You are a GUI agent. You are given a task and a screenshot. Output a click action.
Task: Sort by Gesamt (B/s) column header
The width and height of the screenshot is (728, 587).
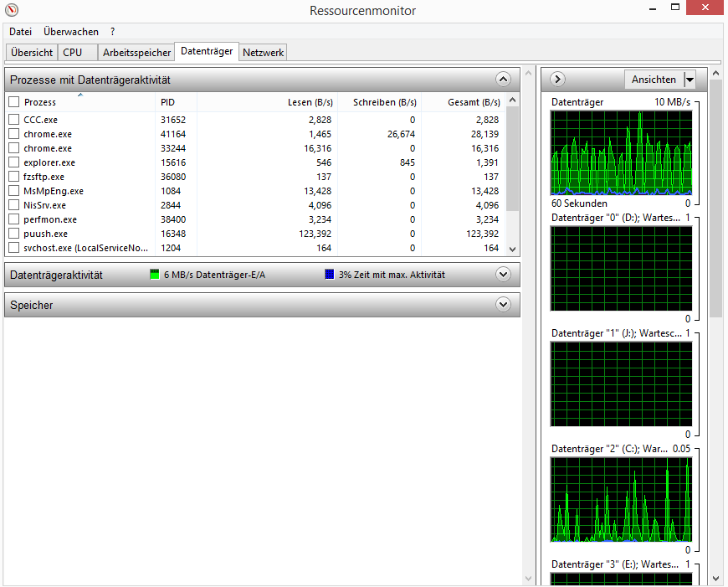coord(464,102)
